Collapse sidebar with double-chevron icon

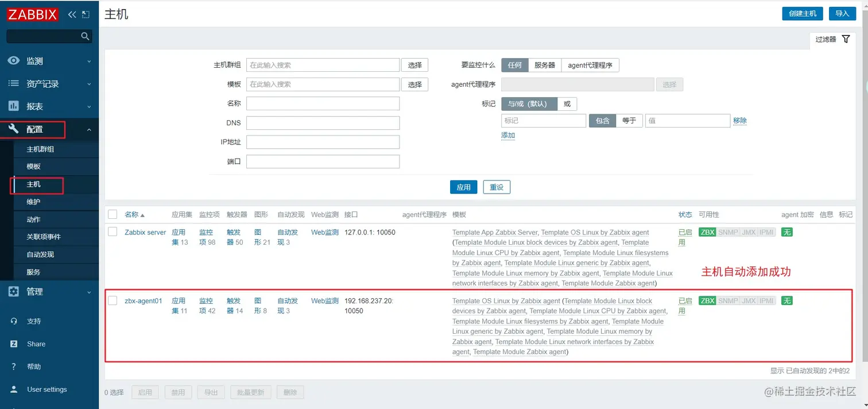coord(72,14)
